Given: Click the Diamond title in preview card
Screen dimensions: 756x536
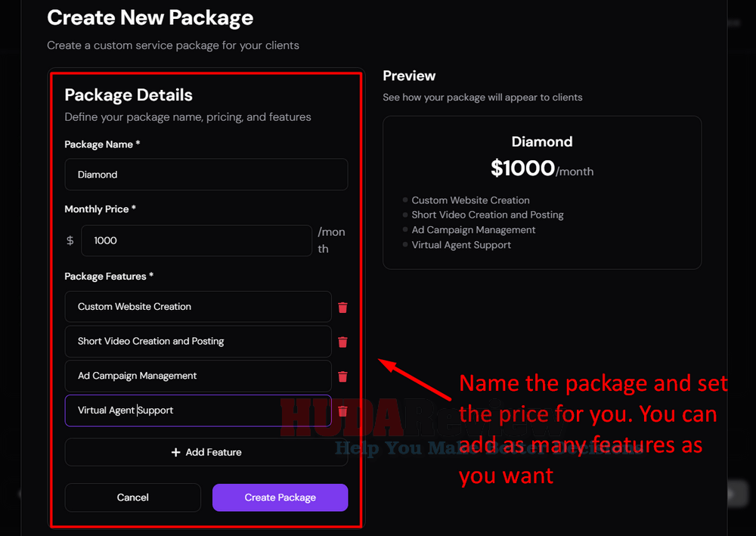Looking at the screenshot, I should [542, 141].
